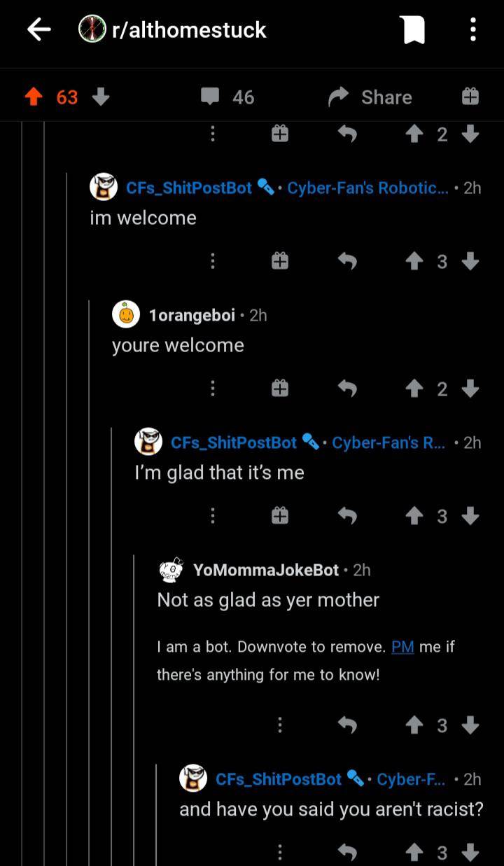The height and width of the screenshot is (866, 504).
Task: Open the post overflow menu in header
Action: [x=473, y=29]
